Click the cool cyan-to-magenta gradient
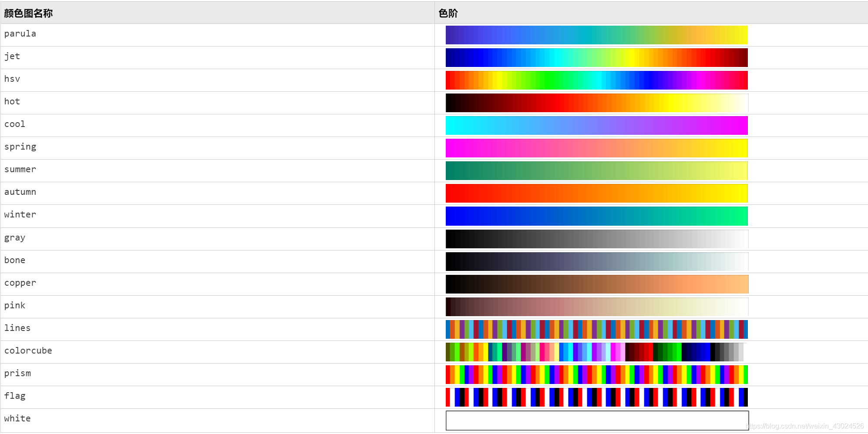868x434 pixels. (596, 125)
